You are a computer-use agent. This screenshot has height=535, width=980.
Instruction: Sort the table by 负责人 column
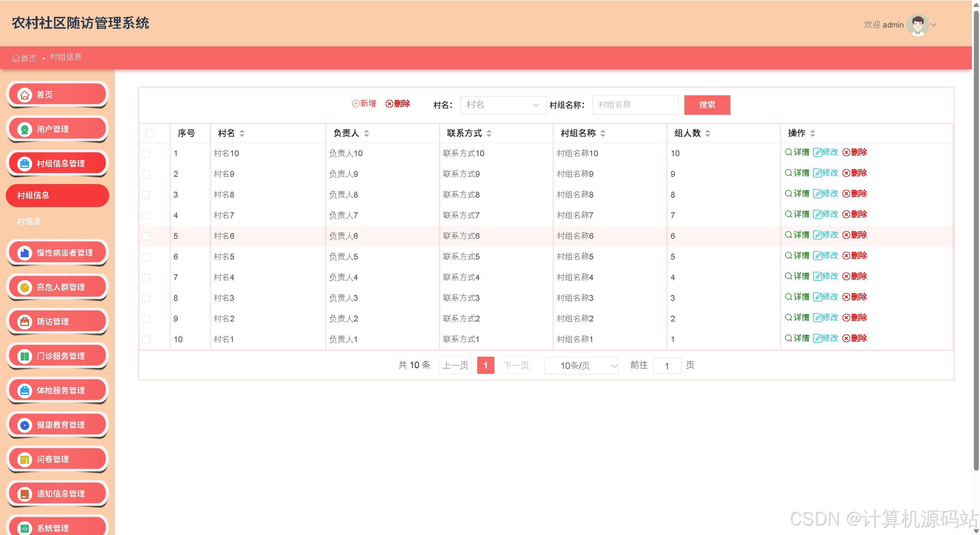(366, 133)
